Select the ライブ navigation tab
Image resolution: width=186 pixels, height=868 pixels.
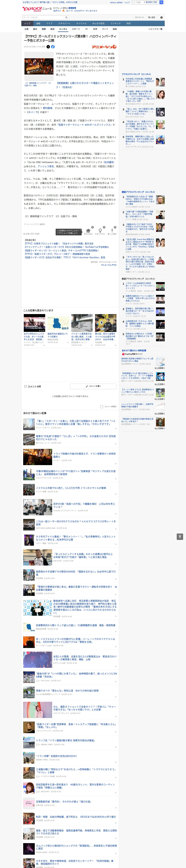click(x=49, y=24)
